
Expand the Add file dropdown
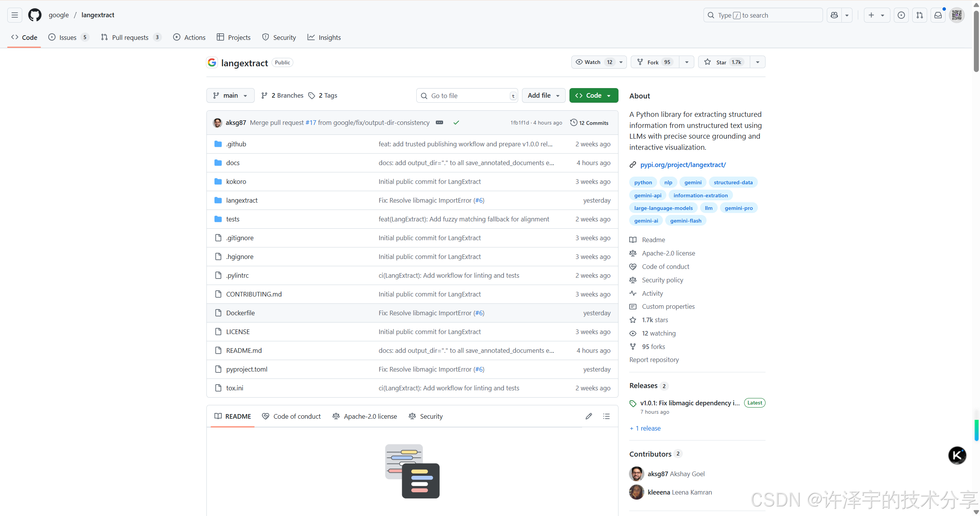coord(543,95)
